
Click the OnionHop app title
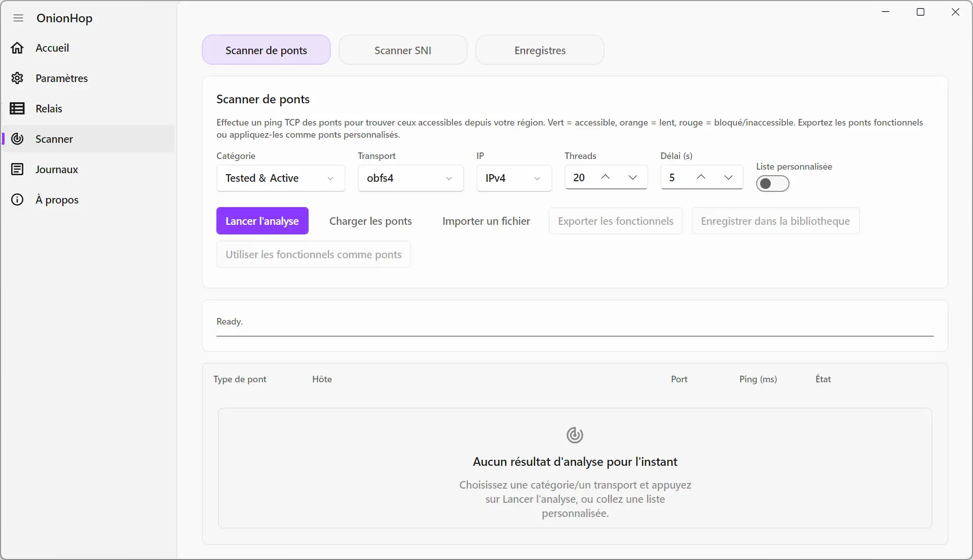pyautogui.click(x=64, y=18)
